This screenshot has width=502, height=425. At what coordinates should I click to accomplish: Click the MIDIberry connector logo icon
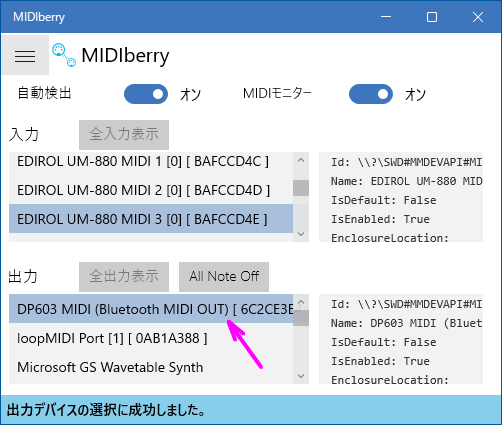pyautogui.click(x=64, y=55)
